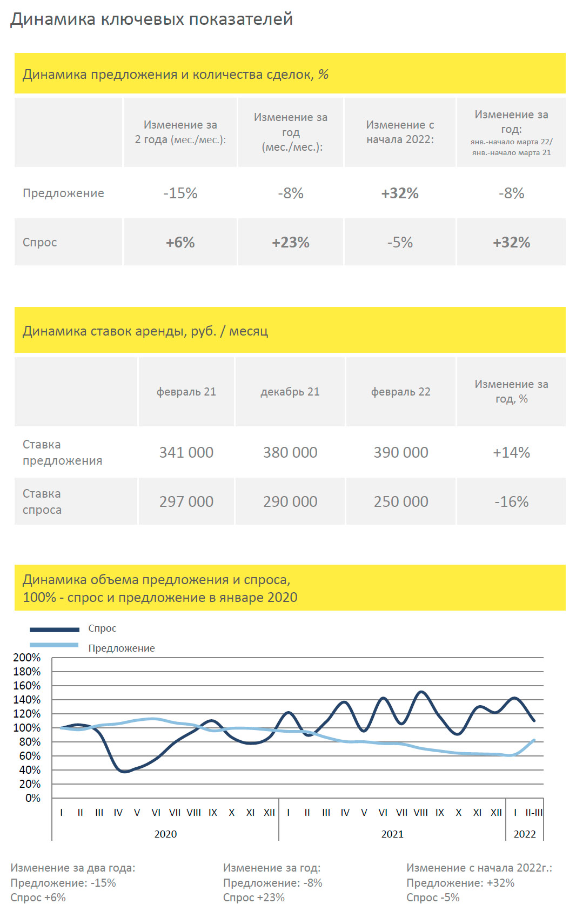Select the +6% table cell for Спрос
Image resolution: width=576 pixels, height=924 pixels.
tap(180, 242)
